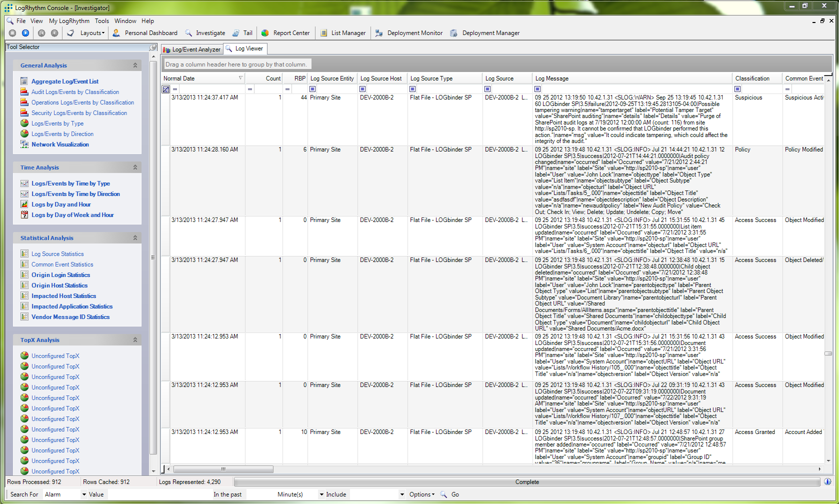This screenshot has width=839, height=504.
Task: Collapse the TopX Analysis section
Action: point(135,340)
